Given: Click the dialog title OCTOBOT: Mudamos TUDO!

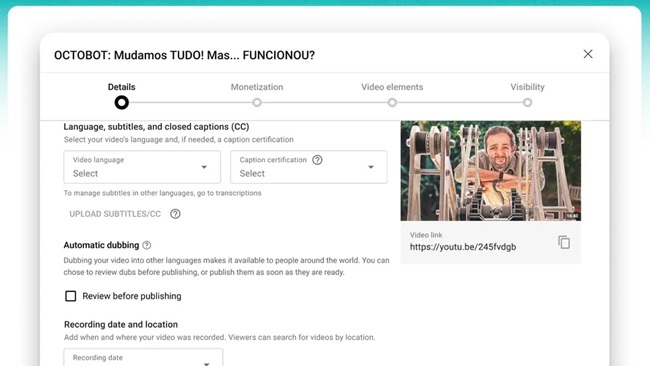Looking at the screenshot, I should 184,55.
